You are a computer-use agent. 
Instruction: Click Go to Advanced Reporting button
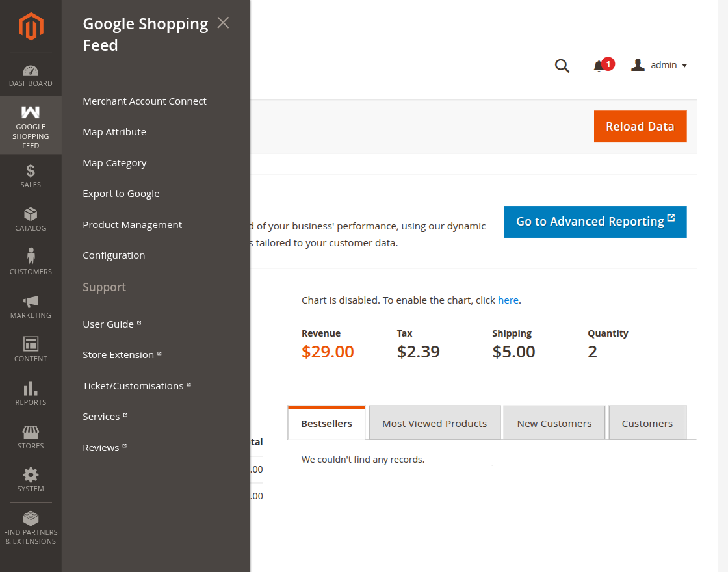[x=595, y=222]
